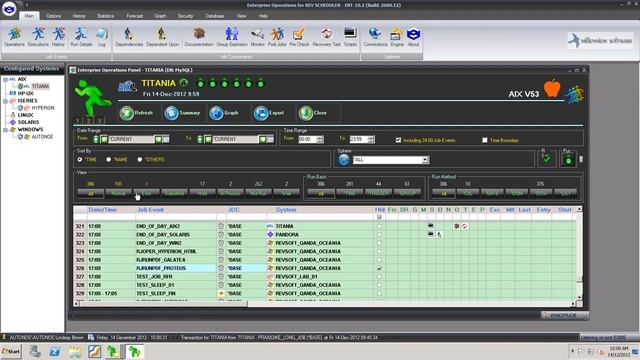Open Post Jobs in ribbon
The height and width of the screenshot is (360, 640).
(277, 37)
